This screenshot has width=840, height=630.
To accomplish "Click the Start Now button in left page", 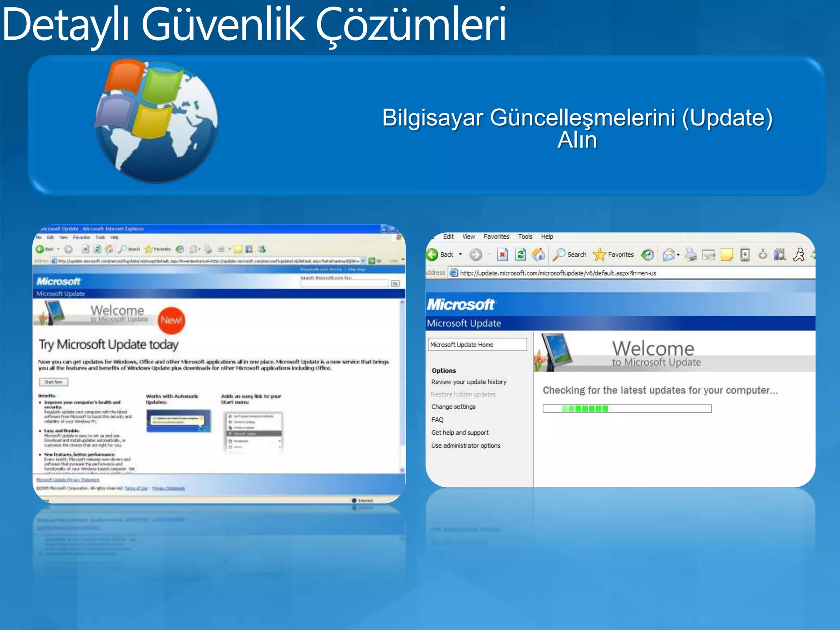I will click(53, 382).
